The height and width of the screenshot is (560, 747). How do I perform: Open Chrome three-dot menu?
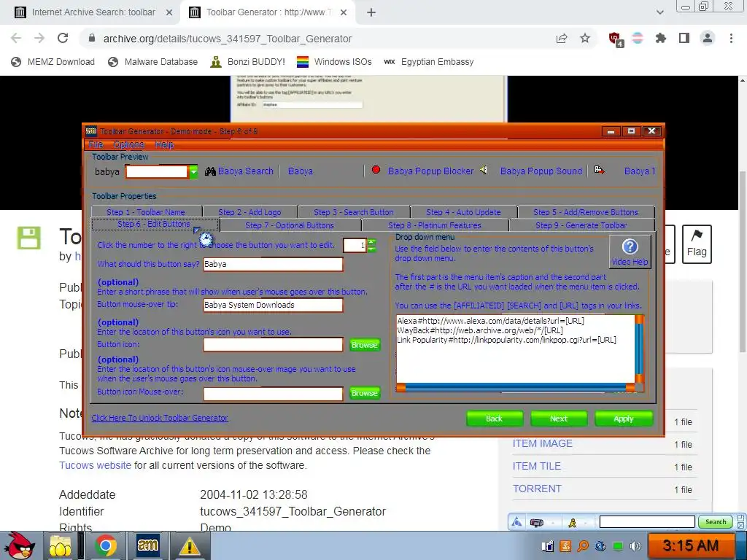coord(731,38)
